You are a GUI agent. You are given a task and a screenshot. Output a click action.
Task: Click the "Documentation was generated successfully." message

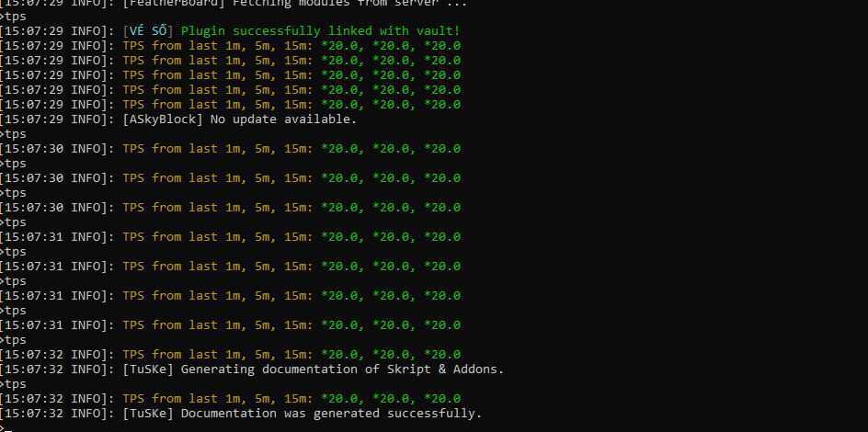click(x=331, y=414)
